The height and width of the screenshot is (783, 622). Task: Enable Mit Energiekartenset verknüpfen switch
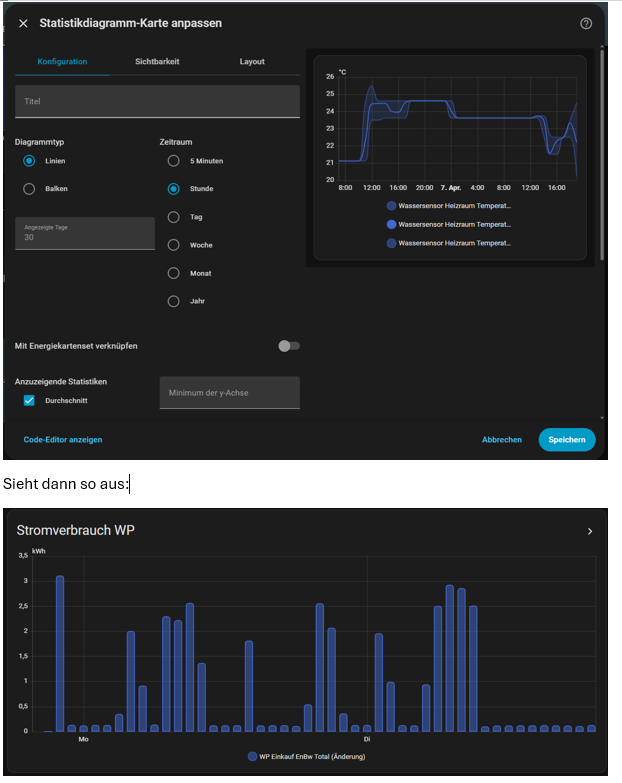tap(288, 346)
